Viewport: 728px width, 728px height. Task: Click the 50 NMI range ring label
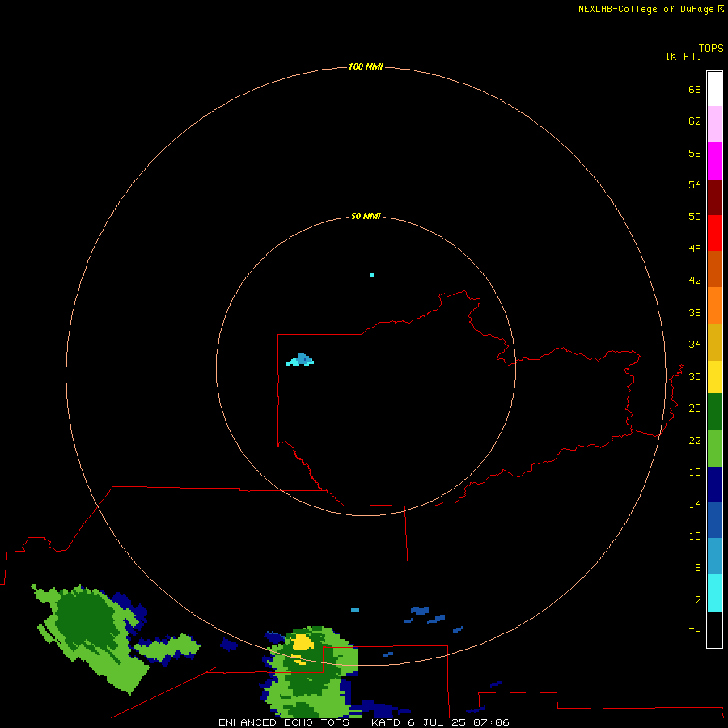[366, 216]
